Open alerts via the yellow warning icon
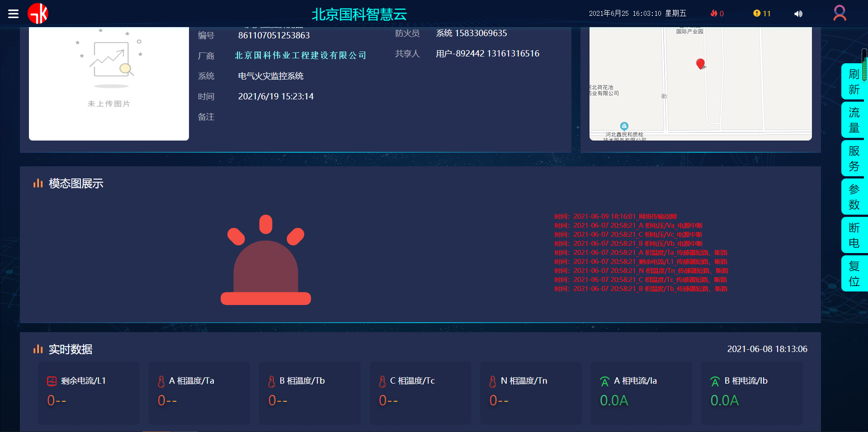 click(x=757, y=13)
